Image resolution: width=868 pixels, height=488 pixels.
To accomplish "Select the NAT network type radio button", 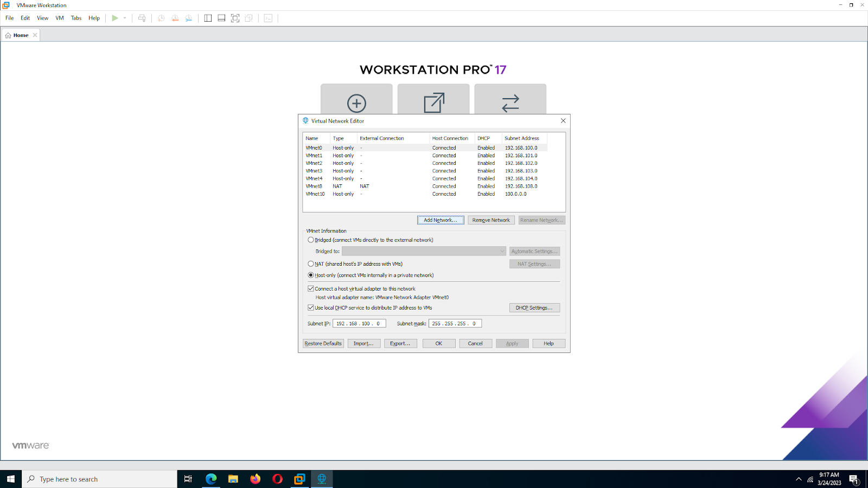I will (311, 264).
